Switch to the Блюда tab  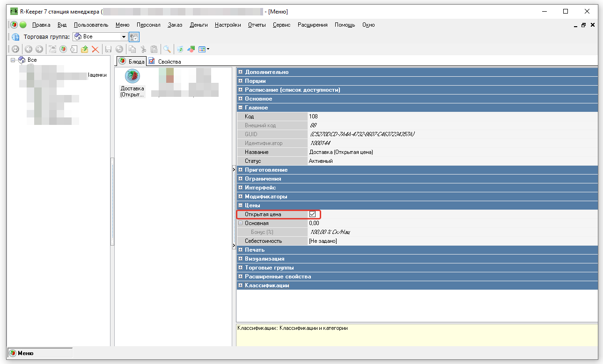click(x=132, y=61)
